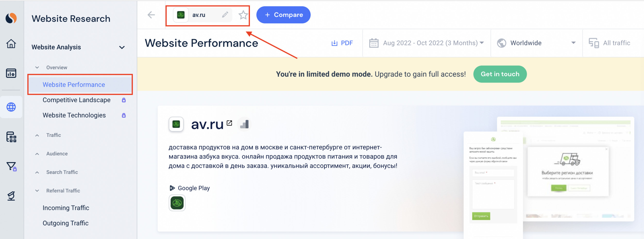The height and width of the screenshot is (239, 644).
Task: Open av.ru external link icon
Action: pos(229,123)
